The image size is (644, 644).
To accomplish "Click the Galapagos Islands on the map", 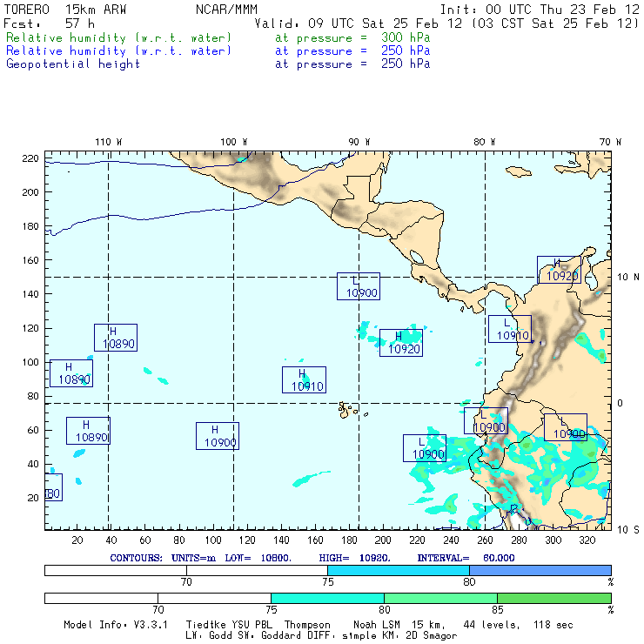I will pos(348,410).
